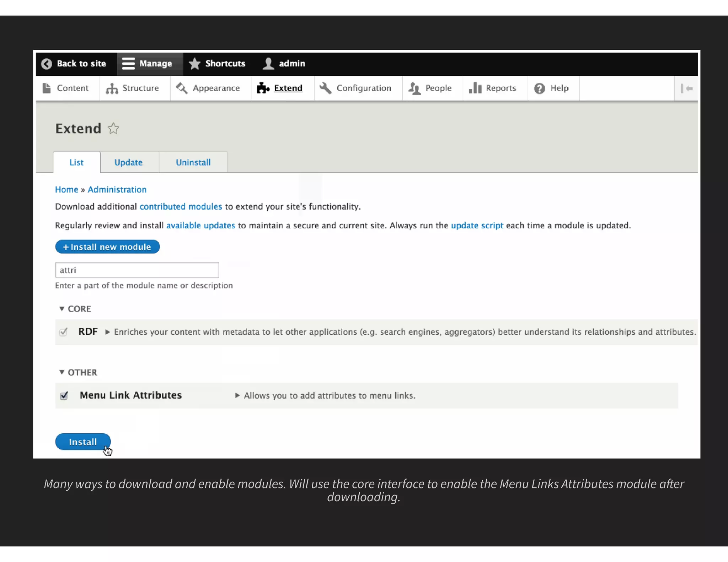The height and width of the screenshot is (562, 728).
Task: Click the Back to site arrow icon
Action: 47,64
